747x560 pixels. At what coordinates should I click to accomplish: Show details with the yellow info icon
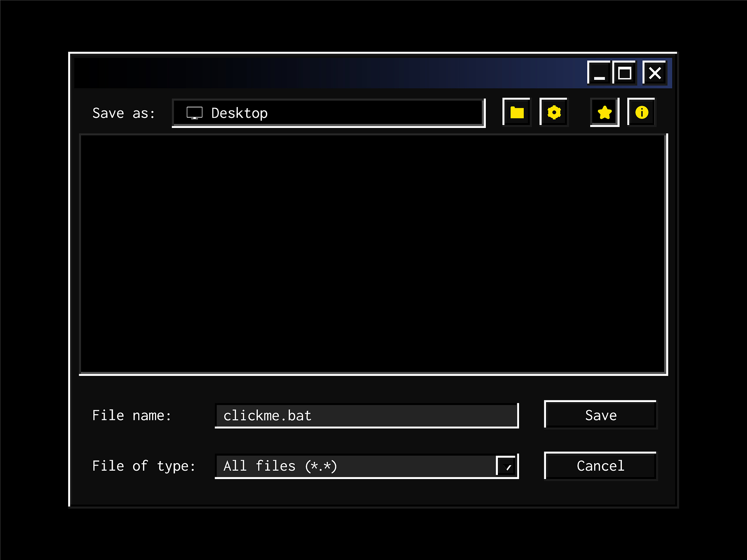click(x=642, y=112)
